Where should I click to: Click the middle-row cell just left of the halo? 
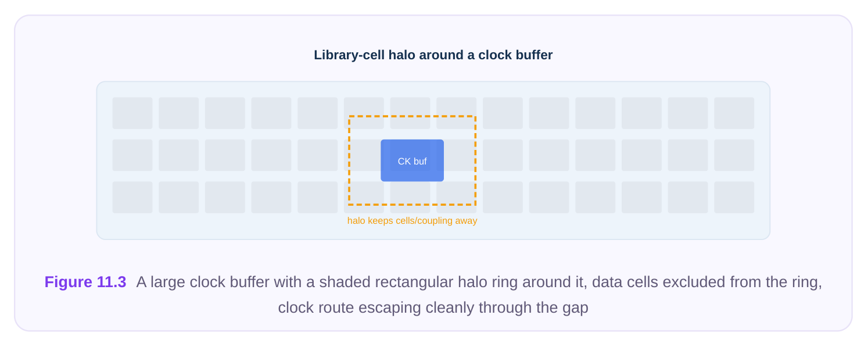(x=318, y=155)
